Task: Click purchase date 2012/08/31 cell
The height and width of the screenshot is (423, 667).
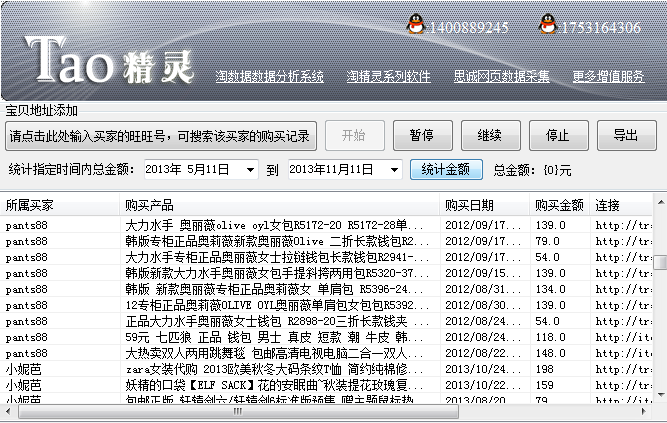Action: [x=485, y=289]
